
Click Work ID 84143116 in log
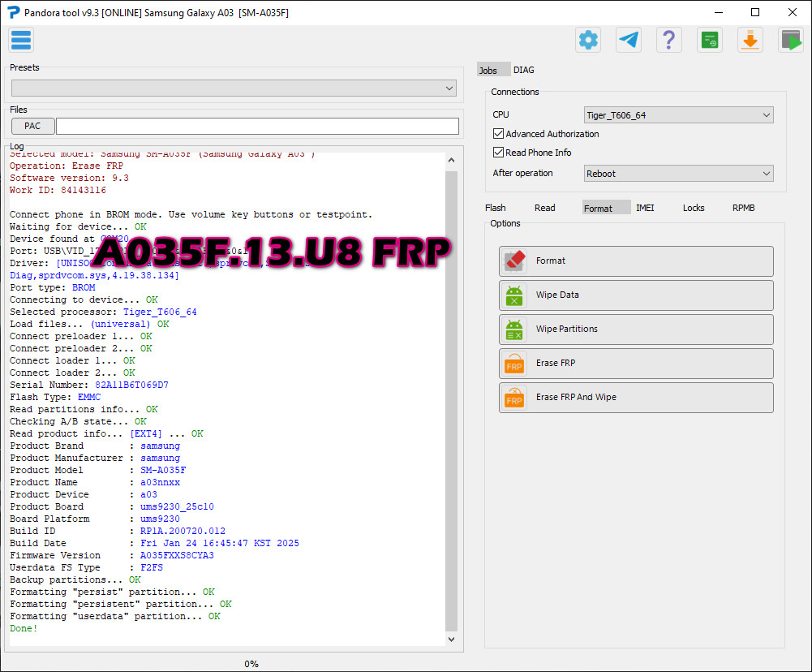tap(58, 190)
